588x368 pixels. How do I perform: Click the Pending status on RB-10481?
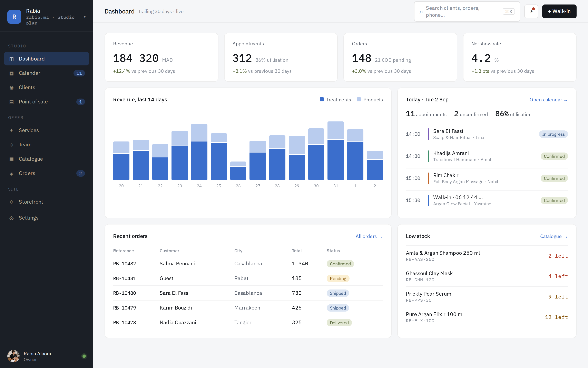point(338,279)
